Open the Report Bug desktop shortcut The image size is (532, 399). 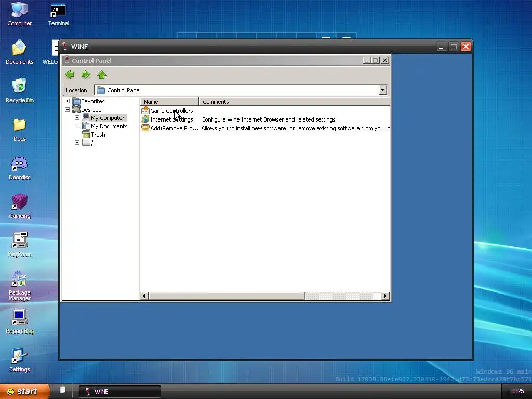[19, 322]
